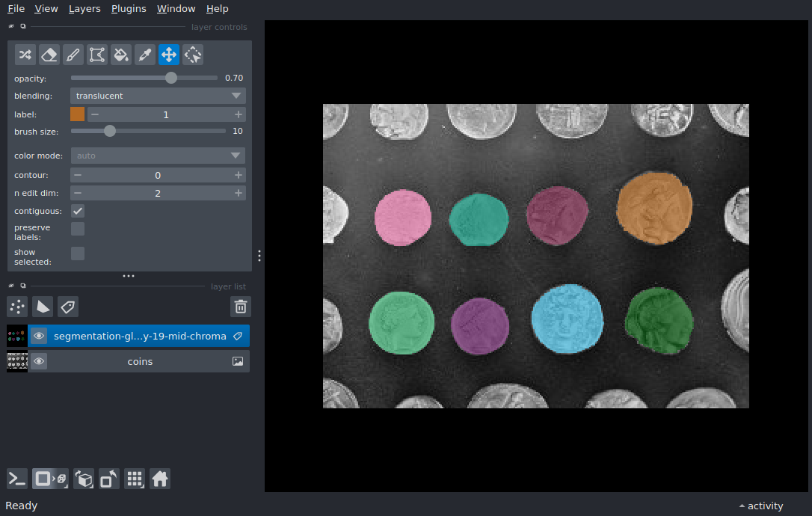Uncheck the contiguous checkbox
812x516 pixels.
point(78,211)
